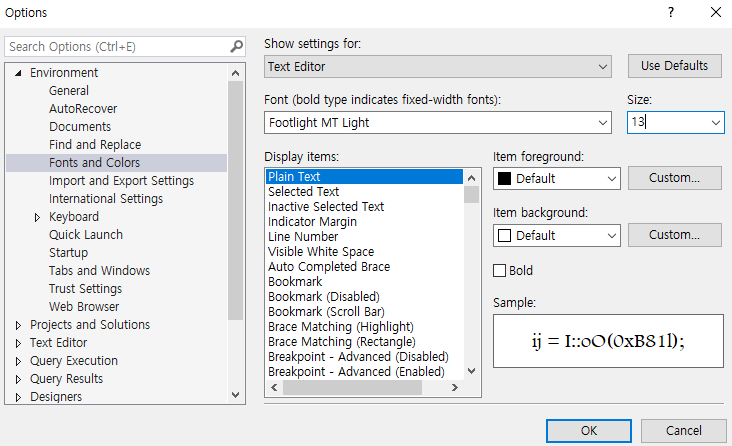732x446 pixels.
Task: Select Bookmark (Scroll Bar) display item
Action: click(x=326, y=312)
